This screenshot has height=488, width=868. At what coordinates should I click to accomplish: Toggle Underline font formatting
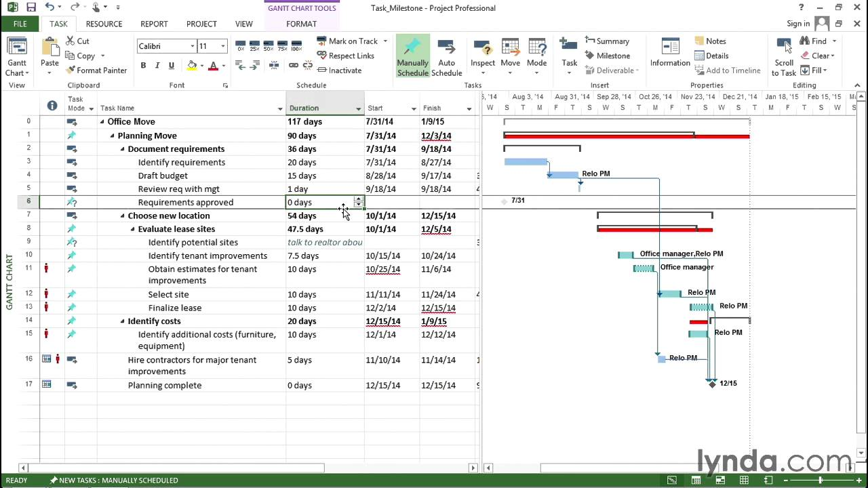click(172, 66)
